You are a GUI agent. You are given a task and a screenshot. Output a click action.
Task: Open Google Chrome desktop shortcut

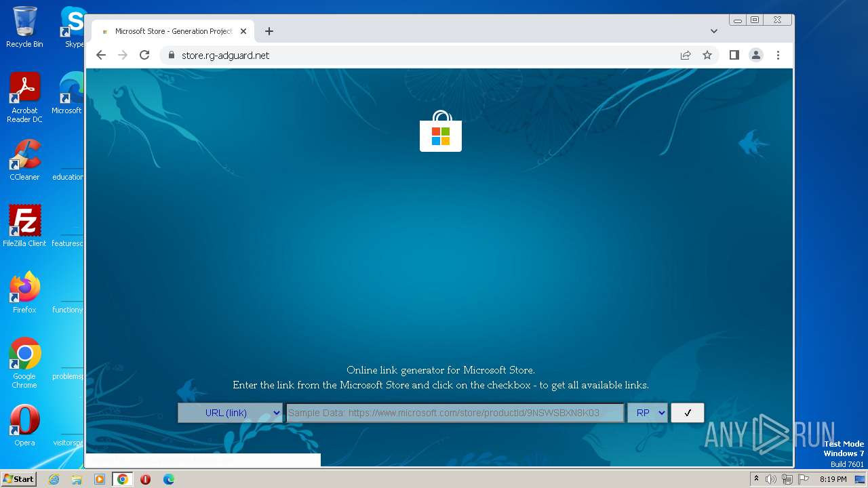24,363
